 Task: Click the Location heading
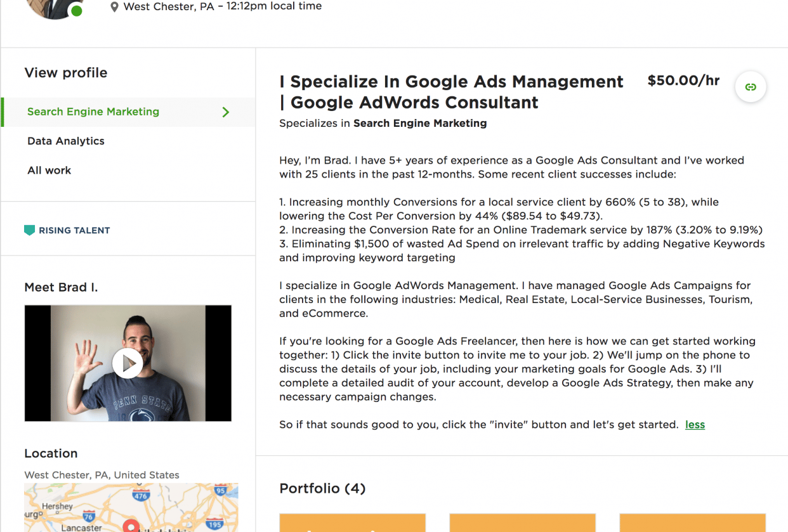[51, 453]
